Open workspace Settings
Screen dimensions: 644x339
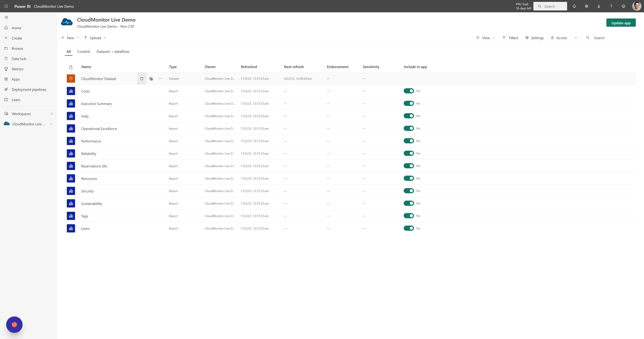534,38
